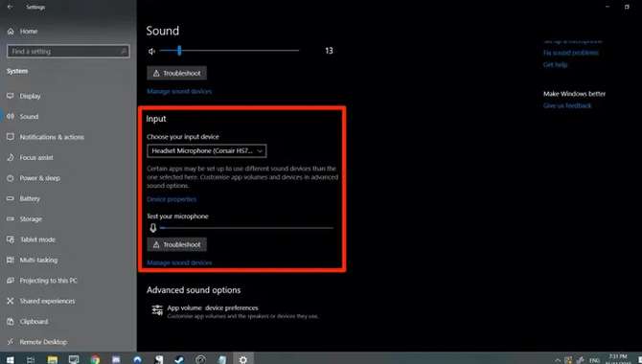
Task: Open Steam from the taskbar
Action: [179, 359]
